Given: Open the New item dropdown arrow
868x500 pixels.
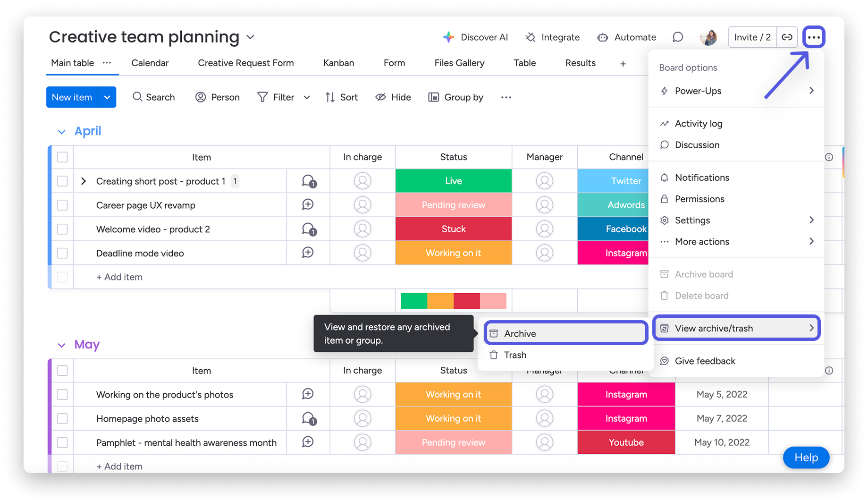Looking at the screenshot, I should 107,97.
